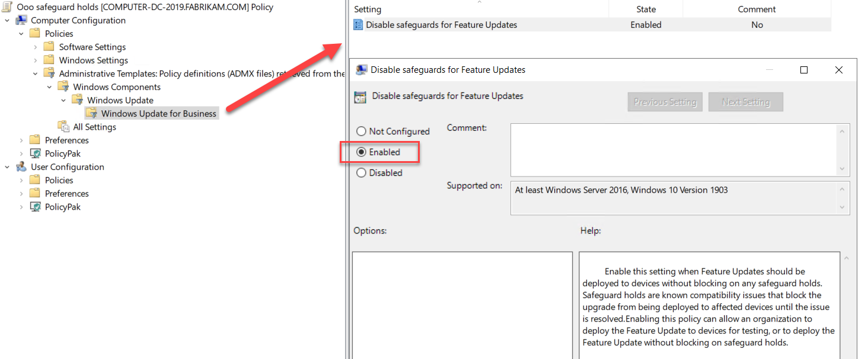Collapse the User Configuration node
The width and height of the screenshot is (868, 359).
[8, 167]
